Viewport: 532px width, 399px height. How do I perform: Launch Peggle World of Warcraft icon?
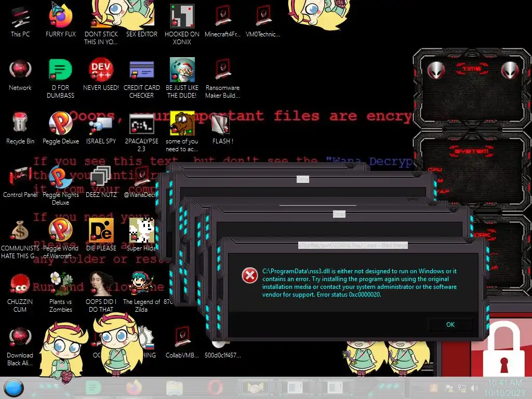61,239
